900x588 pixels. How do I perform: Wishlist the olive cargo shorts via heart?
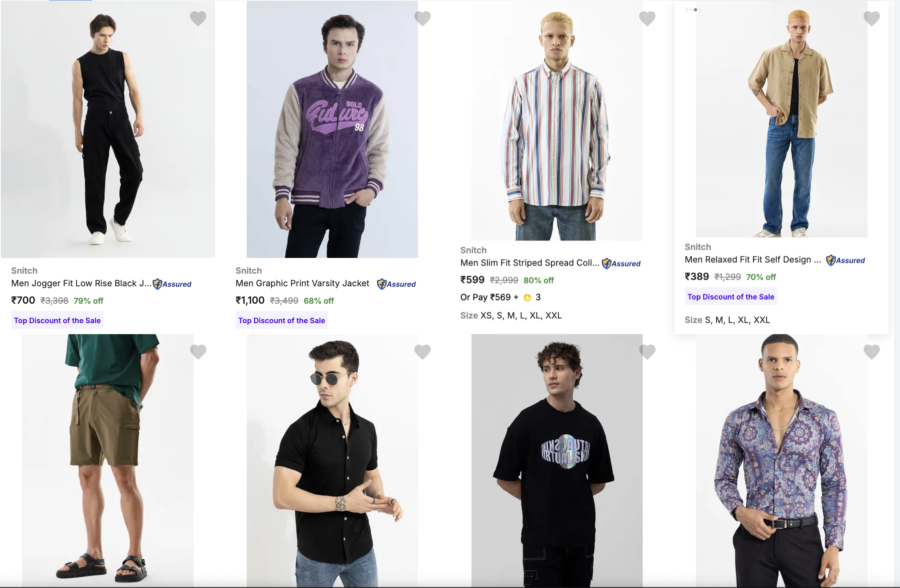(x=198, y=352)
